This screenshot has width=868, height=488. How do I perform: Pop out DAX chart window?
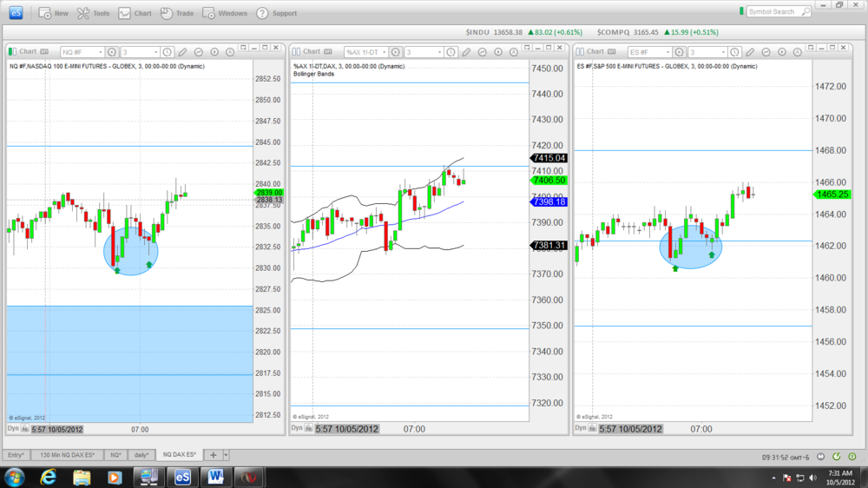pos(527,48)
